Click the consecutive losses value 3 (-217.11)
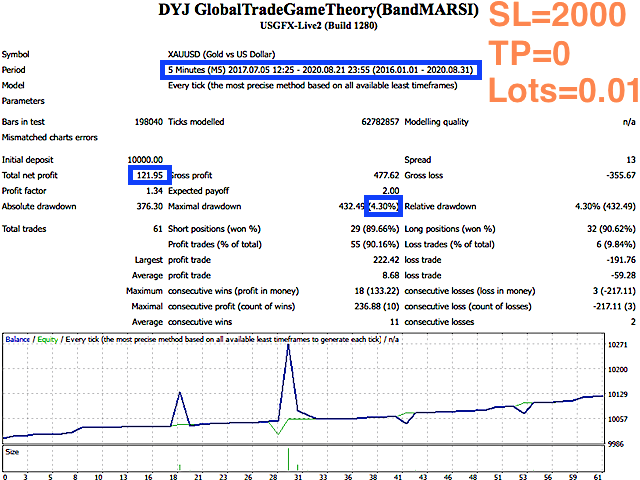 coord(615,291)
